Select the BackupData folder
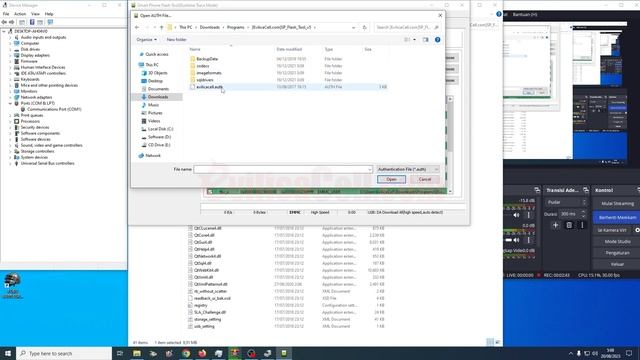 [x=207, y=59]
